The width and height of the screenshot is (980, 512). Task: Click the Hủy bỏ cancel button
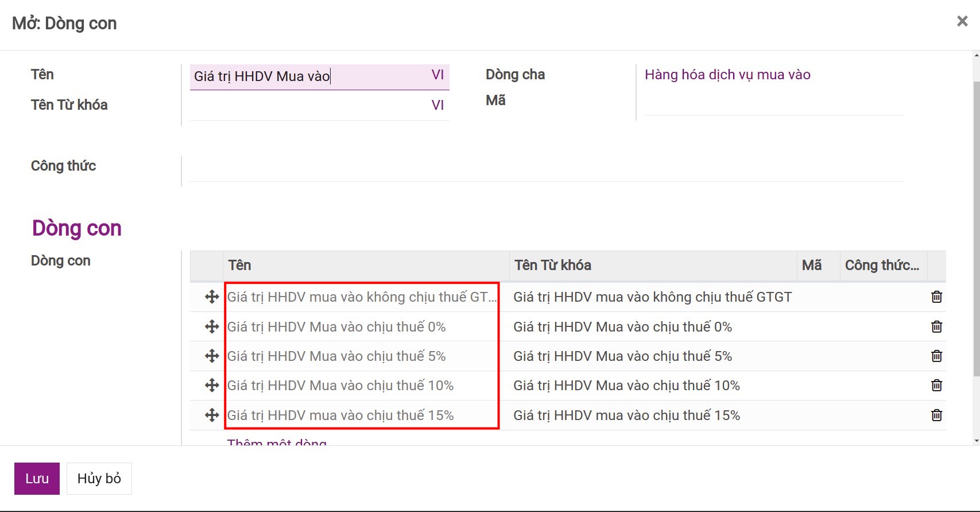coord(99,479)
